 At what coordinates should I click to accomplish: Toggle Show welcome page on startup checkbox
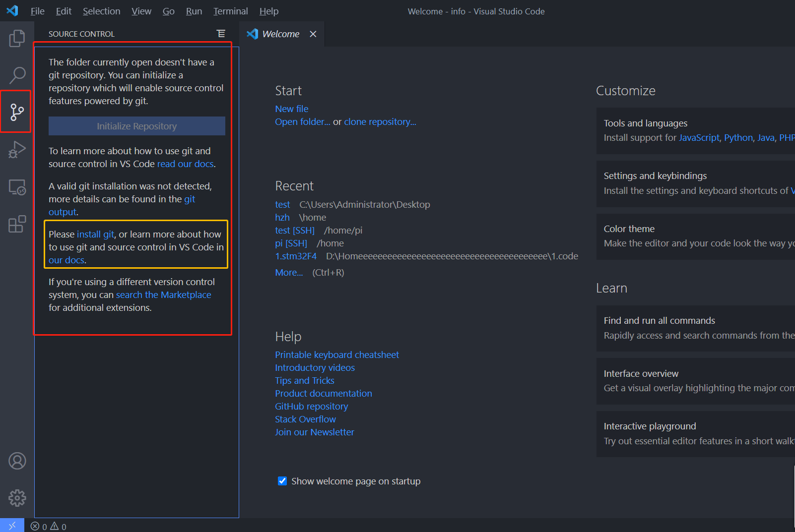(x=282, y=481)
